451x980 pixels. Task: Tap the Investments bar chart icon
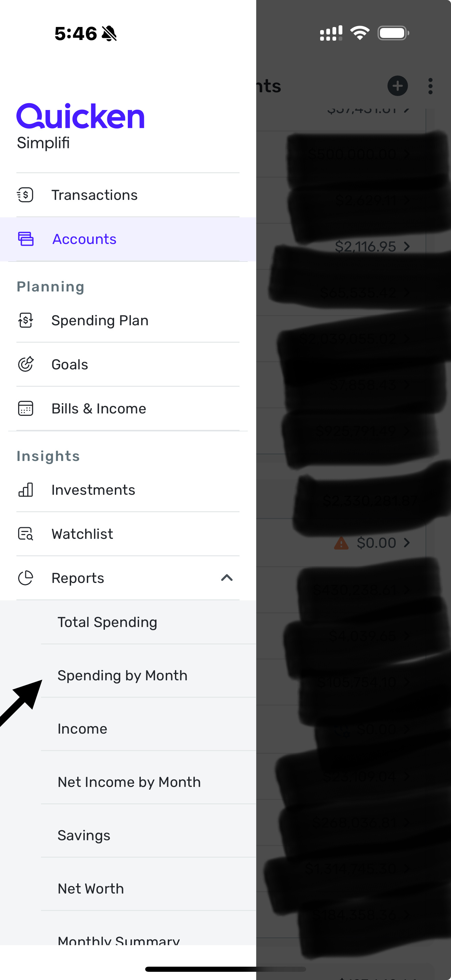[26, 490]
